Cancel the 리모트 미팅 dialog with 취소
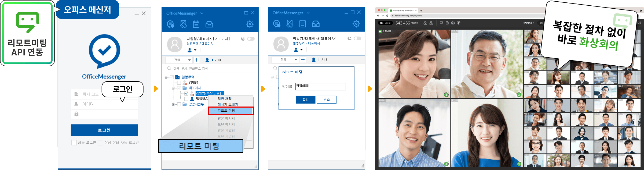Screen dimensions: 644x170 pyautogui.click(x=327, y=100)
